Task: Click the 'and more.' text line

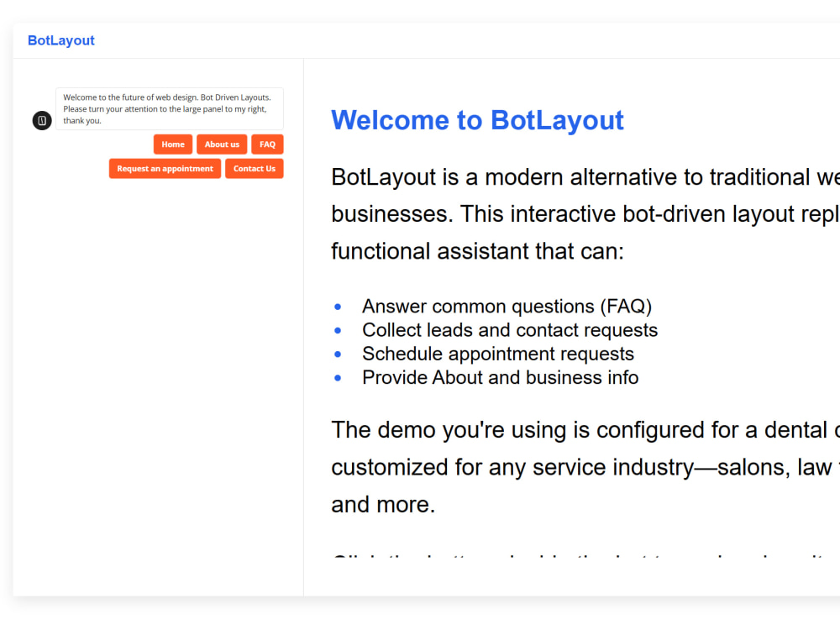Action: 384,505
